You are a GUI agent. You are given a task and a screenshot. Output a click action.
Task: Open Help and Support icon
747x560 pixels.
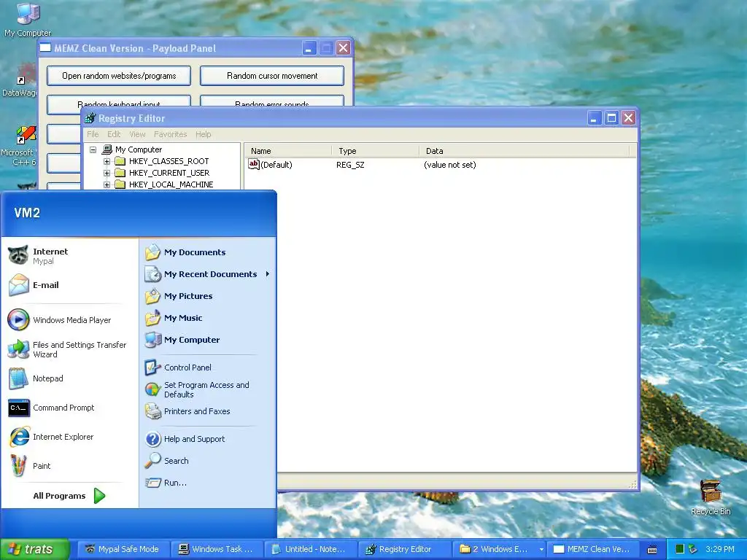click(x=153, y=439)
